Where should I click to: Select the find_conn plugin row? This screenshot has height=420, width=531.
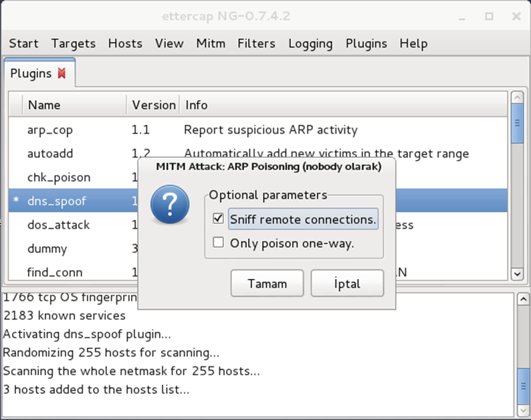[74, 272]
